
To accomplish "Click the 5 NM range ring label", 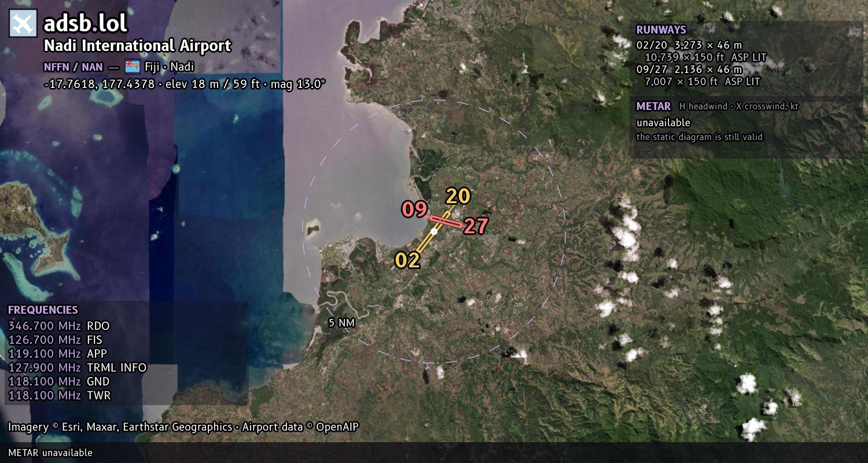I will click(341, 323).
